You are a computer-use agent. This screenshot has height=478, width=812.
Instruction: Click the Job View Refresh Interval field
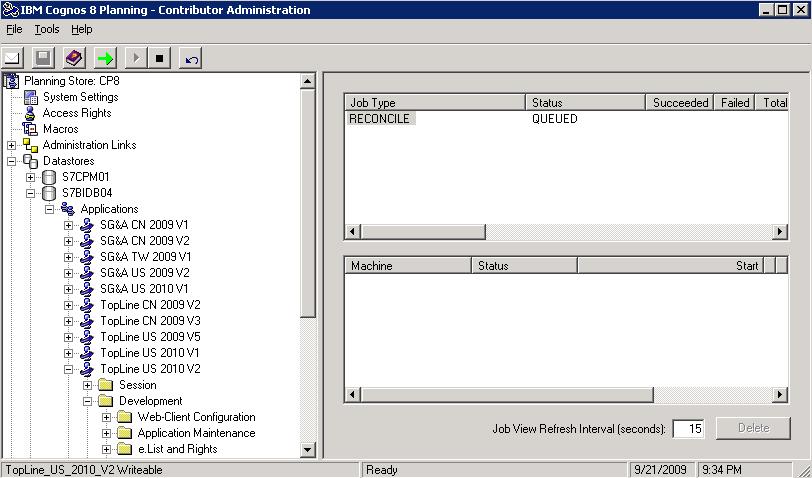(688, 429)
